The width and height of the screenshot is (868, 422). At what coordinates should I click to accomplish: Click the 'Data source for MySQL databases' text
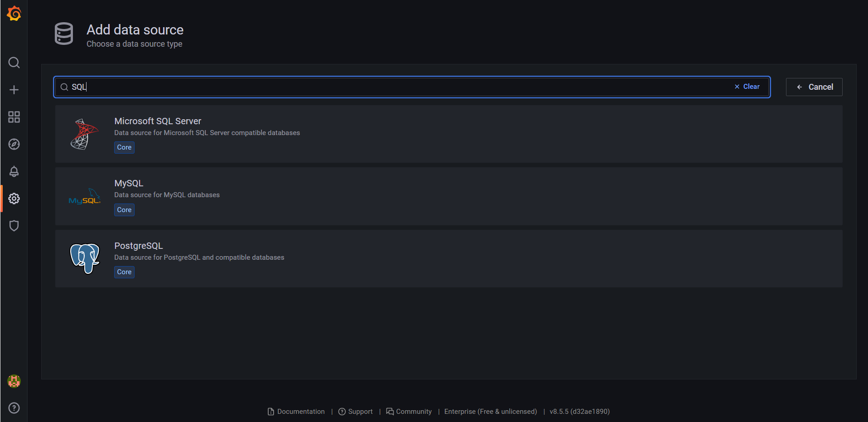click(167, 195)
